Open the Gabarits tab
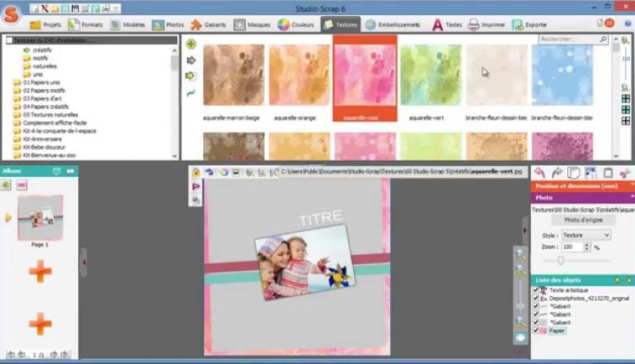Image resolution: width=635 pixels, height=364 pixels. tap(208, 25)
